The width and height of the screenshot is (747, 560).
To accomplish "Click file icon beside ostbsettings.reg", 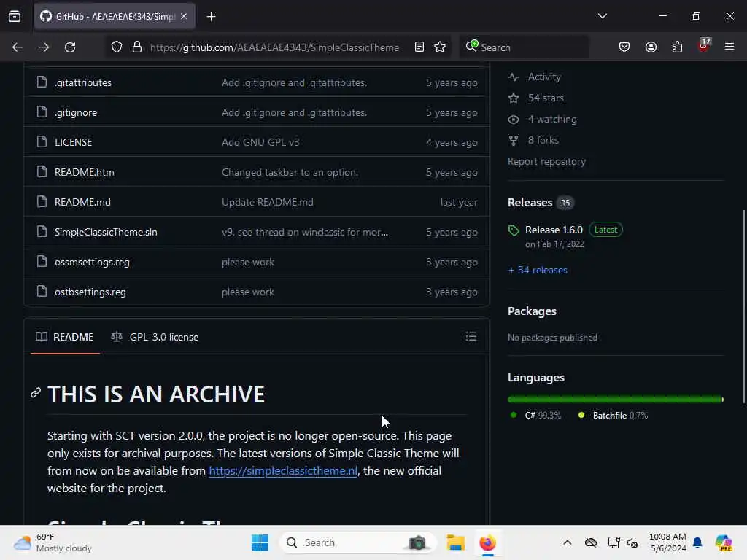I will (x=42, y=292).
